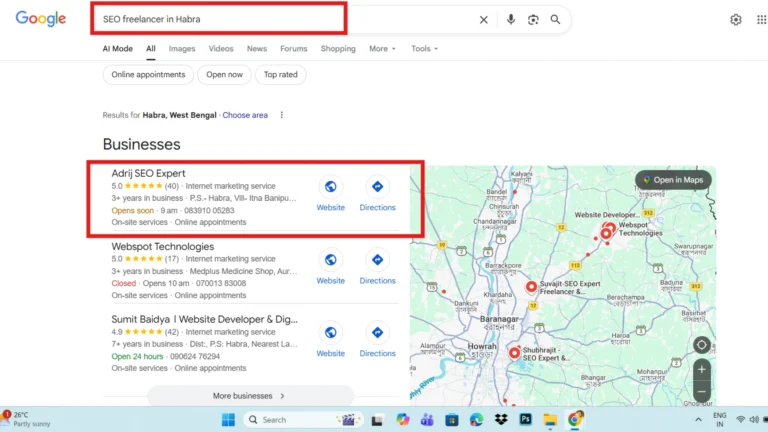
Task: Open the Tools dropdown
Action: coord(424,49)
